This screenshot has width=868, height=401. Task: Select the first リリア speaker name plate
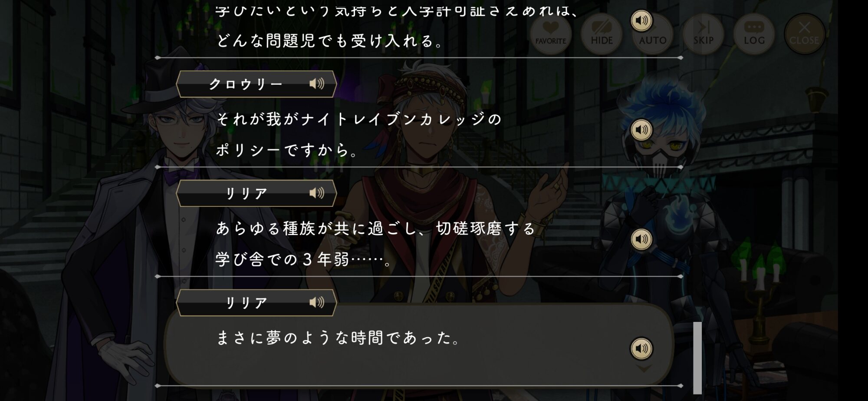256,193
